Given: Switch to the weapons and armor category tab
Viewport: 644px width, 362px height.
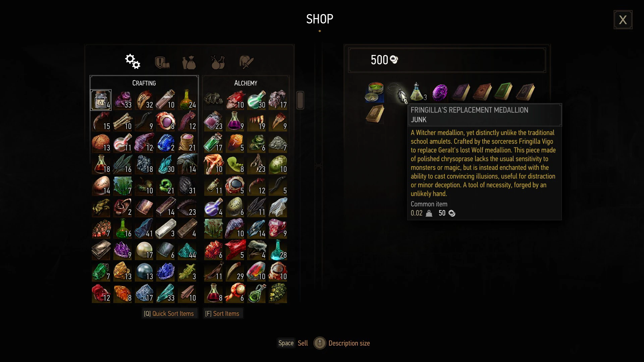Looking at the screenshot, I should (x=247, y=62).
